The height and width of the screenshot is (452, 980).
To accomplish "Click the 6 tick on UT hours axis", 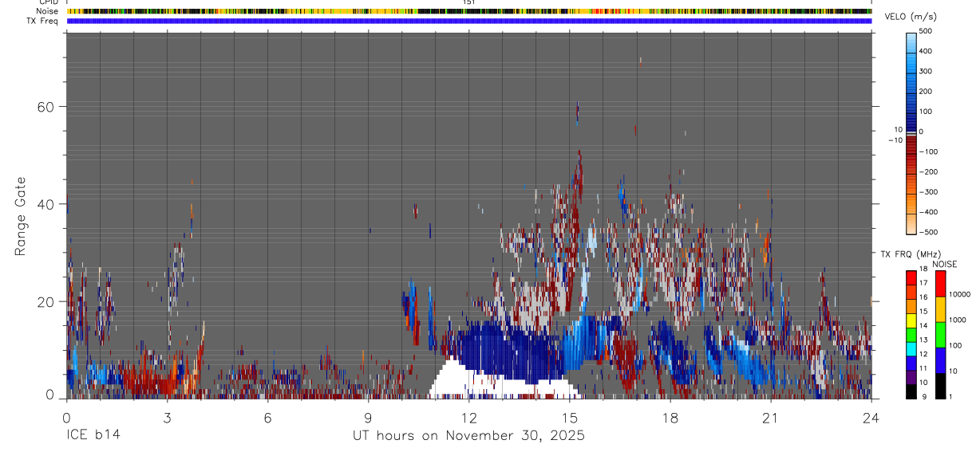I will pos(267,417).
